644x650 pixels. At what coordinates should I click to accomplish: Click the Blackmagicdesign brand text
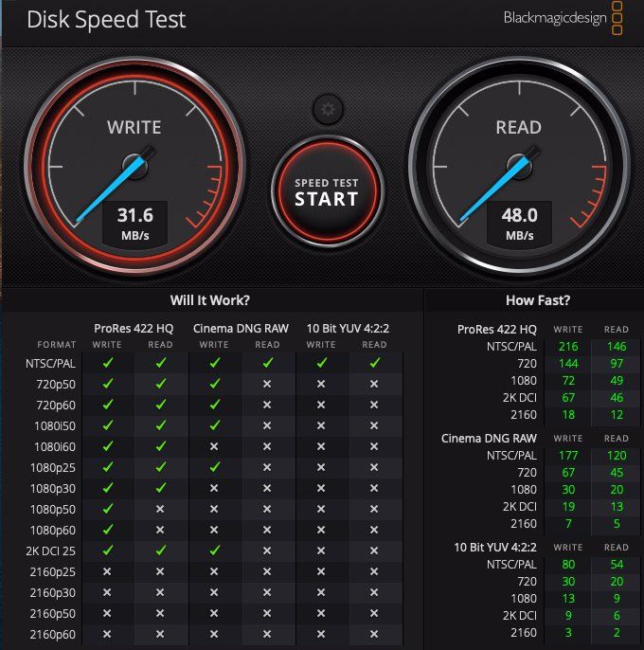[x=555, y=18]
